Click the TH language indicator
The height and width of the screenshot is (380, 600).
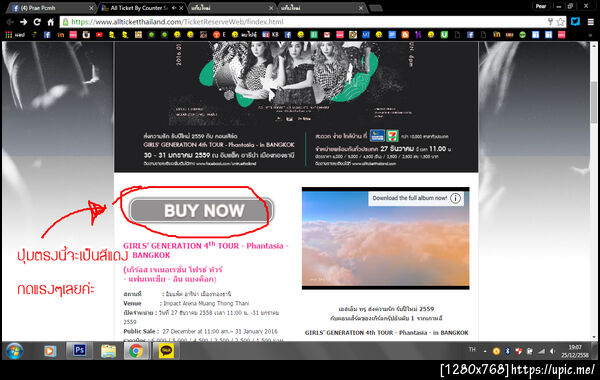(472, 349)
